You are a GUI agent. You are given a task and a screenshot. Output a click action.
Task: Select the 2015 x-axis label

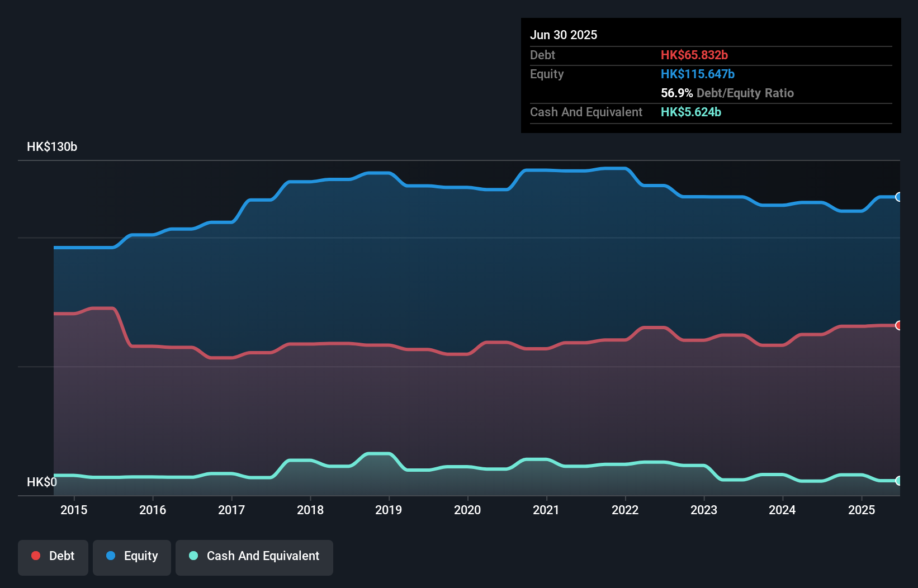(x=74, y=510)
